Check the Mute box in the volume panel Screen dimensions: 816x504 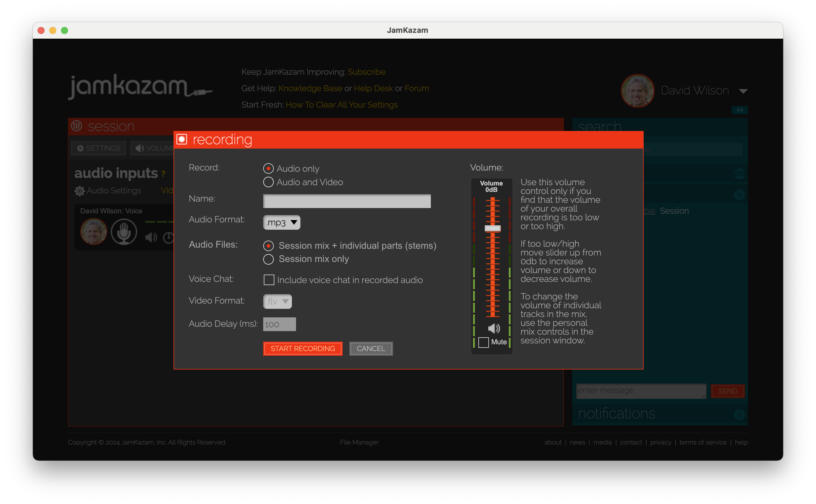click(483, 342)
